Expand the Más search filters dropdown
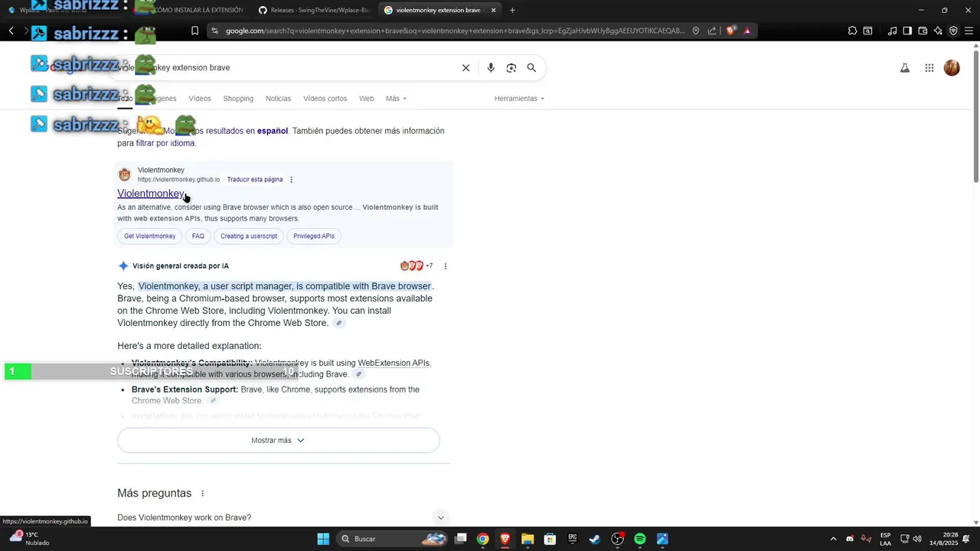The image size is (980, 551). (396, 99)
